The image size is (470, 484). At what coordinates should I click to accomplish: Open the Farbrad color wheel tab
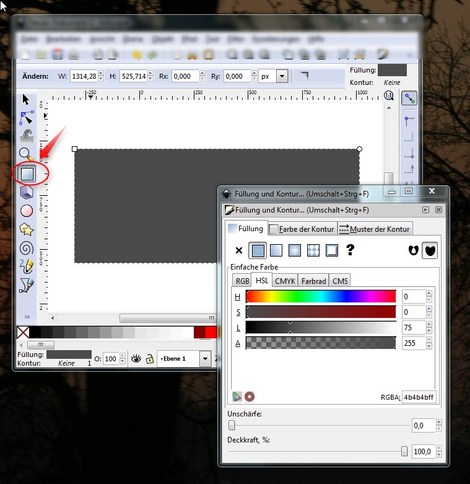point(314,281)
